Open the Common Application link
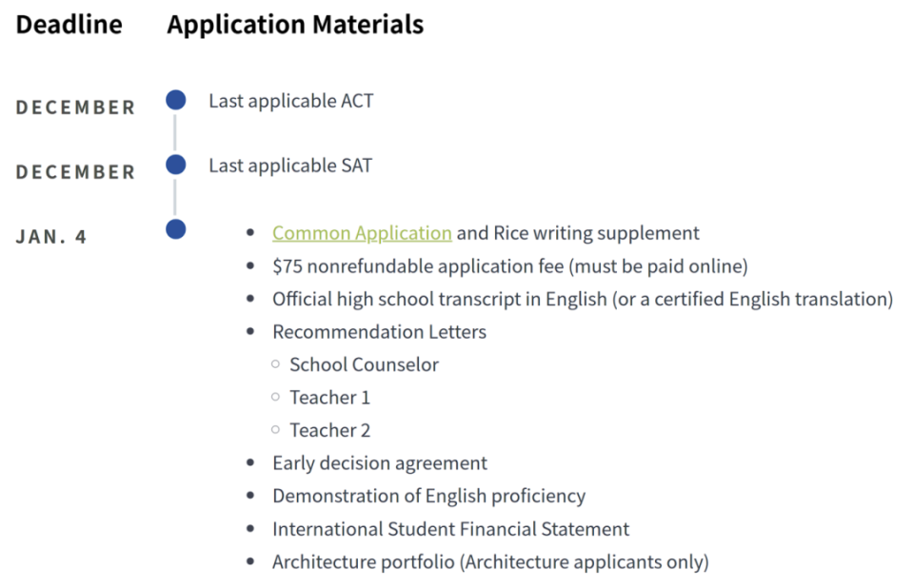Image resolution: width=914 pixels, height=588 pixels. pos(362,233)
